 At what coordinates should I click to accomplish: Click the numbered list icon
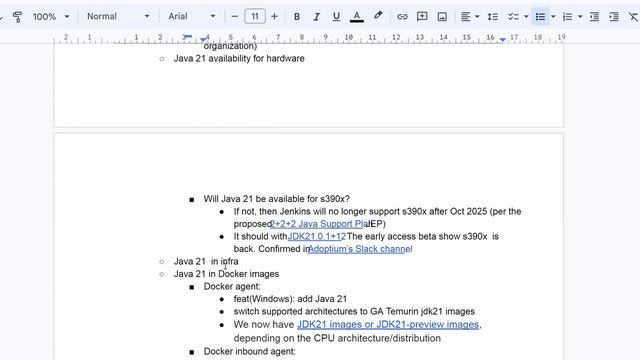coord(567,17)
